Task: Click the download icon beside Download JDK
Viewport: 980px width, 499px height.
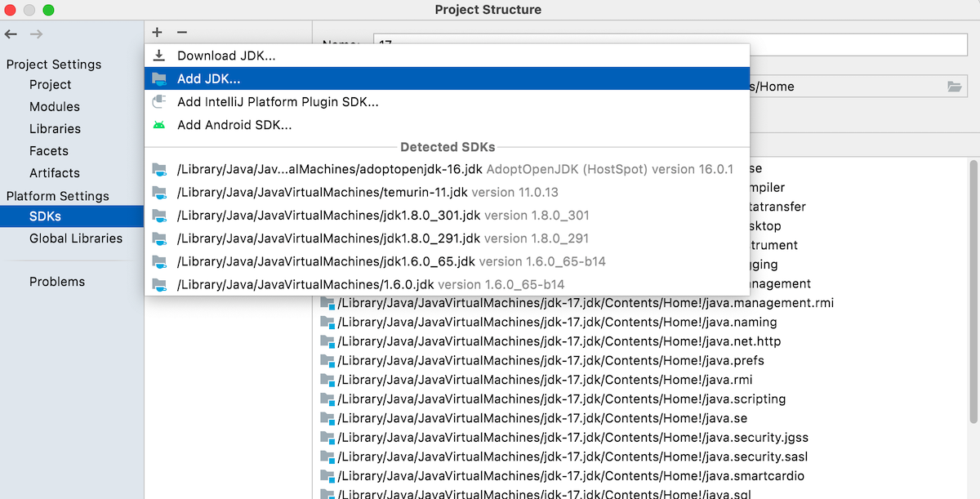Action: click(159, 56)
